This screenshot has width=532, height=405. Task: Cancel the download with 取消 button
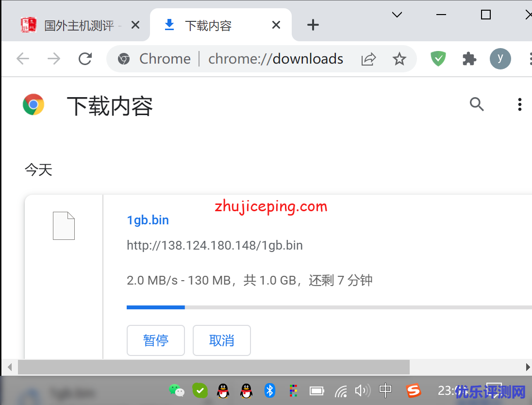coord(222,340)
